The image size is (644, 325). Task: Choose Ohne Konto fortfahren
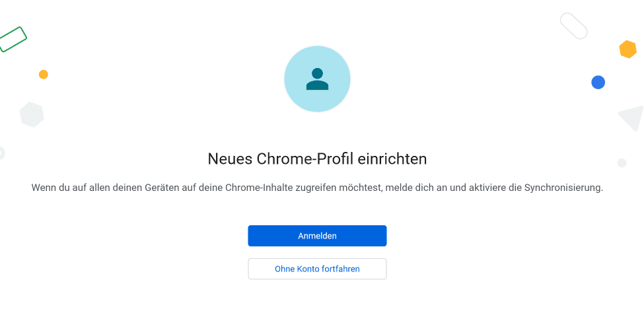(317, 269)
